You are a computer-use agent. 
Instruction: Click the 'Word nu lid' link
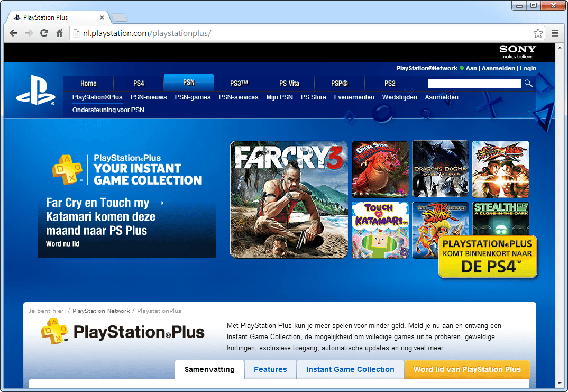click(x=62, y=244)
